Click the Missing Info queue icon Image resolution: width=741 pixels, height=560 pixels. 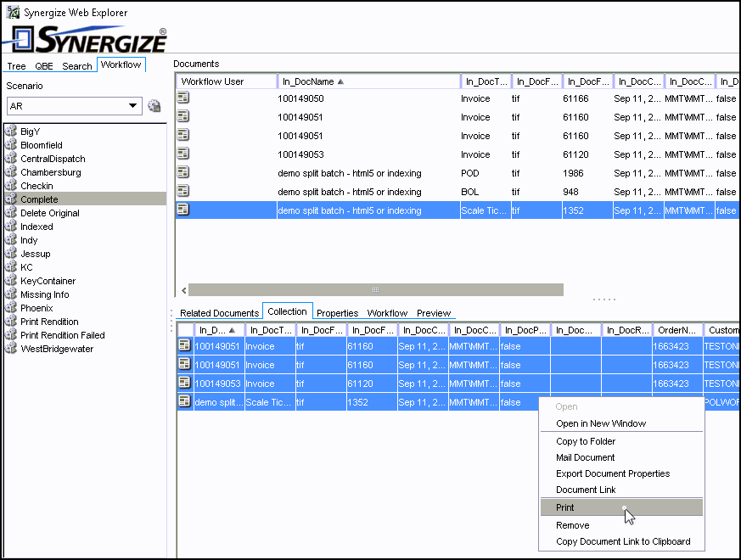pos(11,294)
